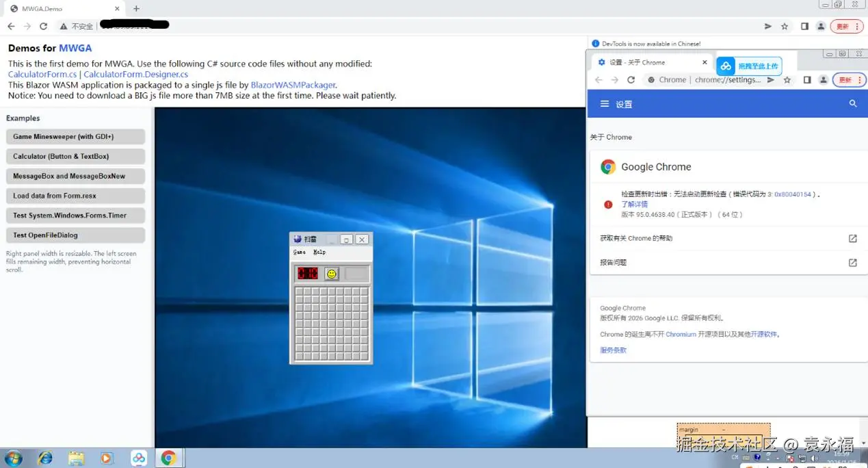Open the profile avatar in the settings window
The height and width of the screenshot is (468, 868).
(x=824, y=80)
